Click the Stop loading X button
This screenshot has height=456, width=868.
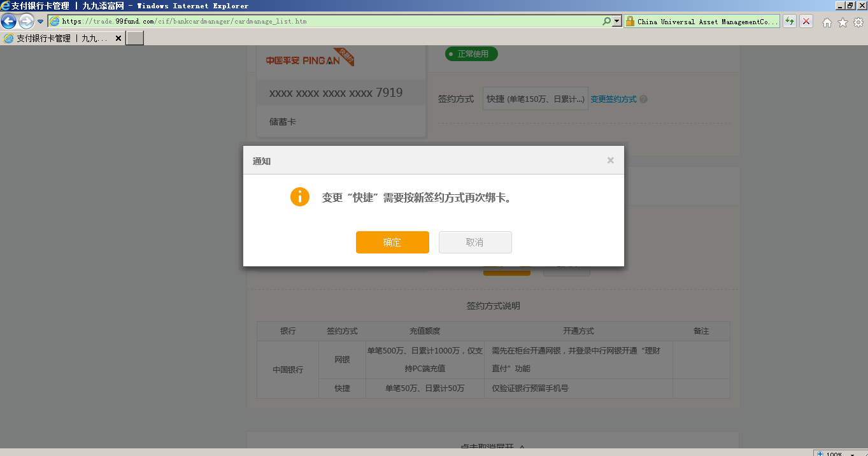tap(806, 21)
